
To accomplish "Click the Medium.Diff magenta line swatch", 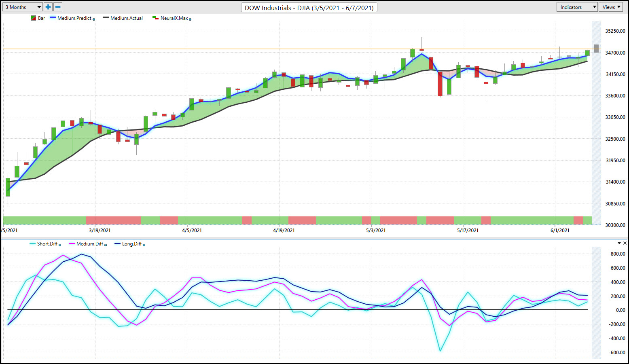I will tap(72, 243).
